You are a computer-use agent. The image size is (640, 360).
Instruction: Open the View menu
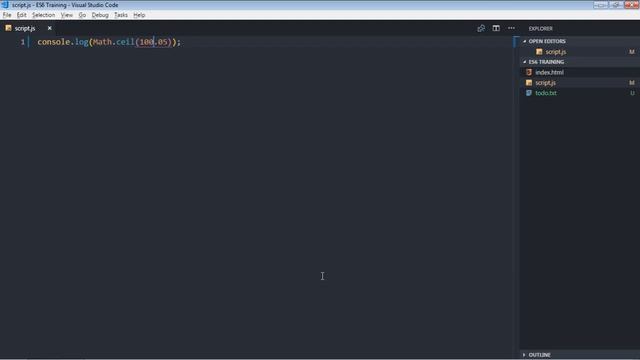pos(67,15)
